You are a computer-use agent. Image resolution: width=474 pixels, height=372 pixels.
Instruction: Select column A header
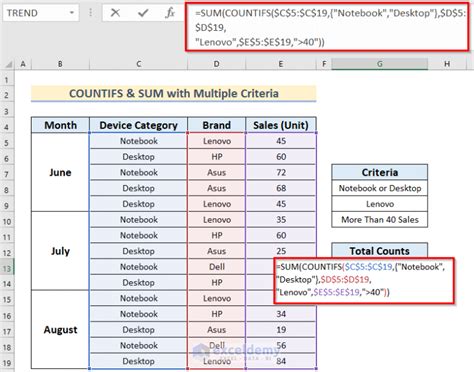point(23,64)
